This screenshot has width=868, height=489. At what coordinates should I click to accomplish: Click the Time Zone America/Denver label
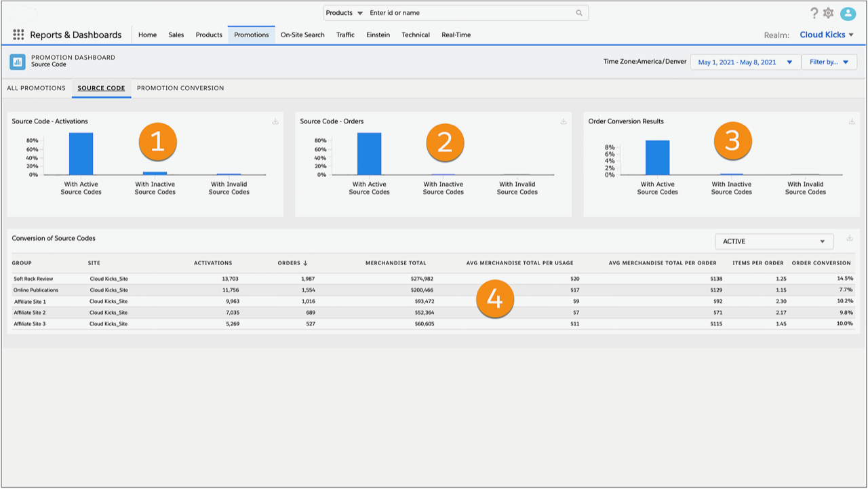(645, 62)
